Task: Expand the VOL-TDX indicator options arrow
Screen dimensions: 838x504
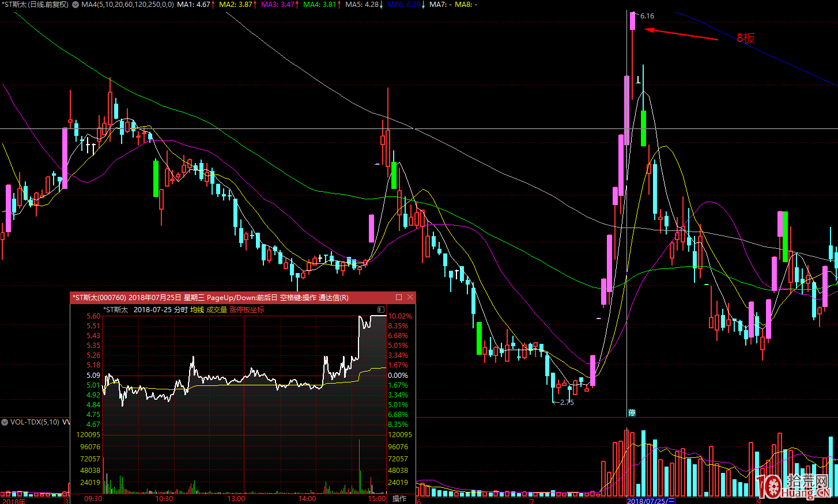Action: [5, 422]
